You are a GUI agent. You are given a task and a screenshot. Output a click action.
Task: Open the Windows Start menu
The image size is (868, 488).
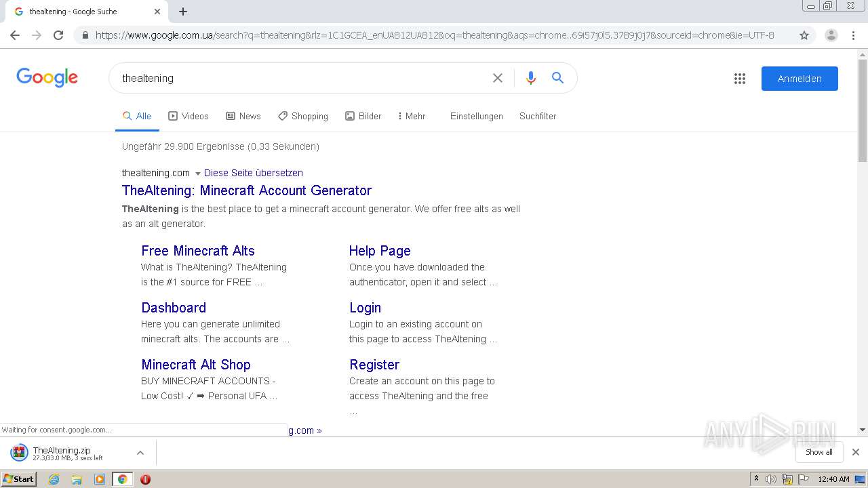[x=18, y=479]
